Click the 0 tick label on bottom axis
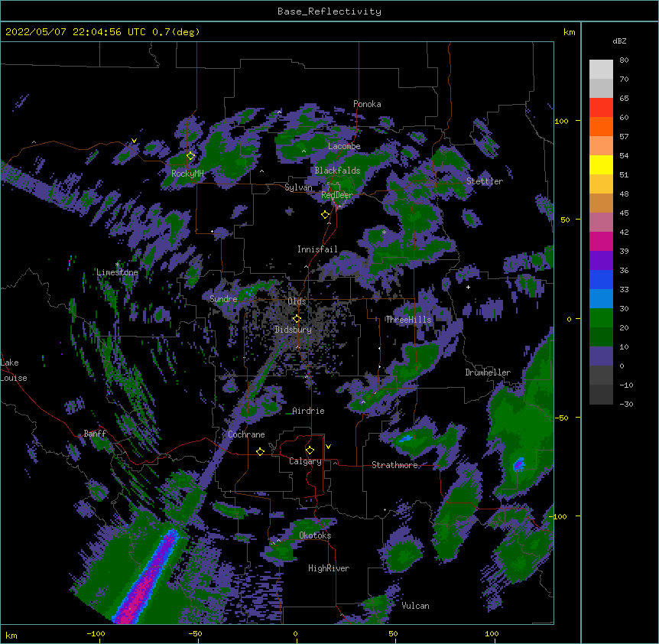The width and height of the screenshot is (659, 644). click(x=295, y=633)
